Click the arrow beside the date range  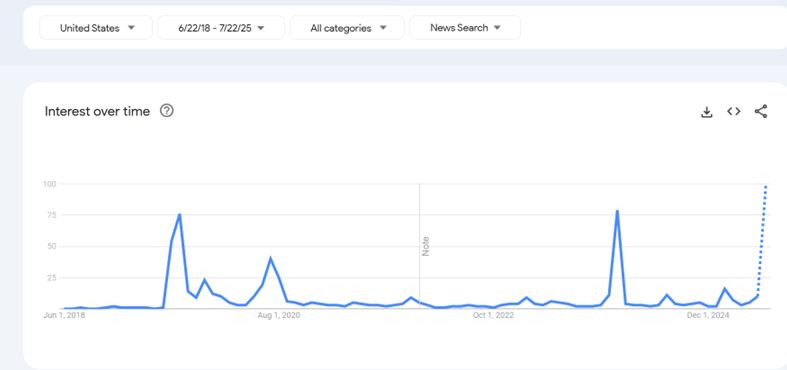[x=260, y=28]
